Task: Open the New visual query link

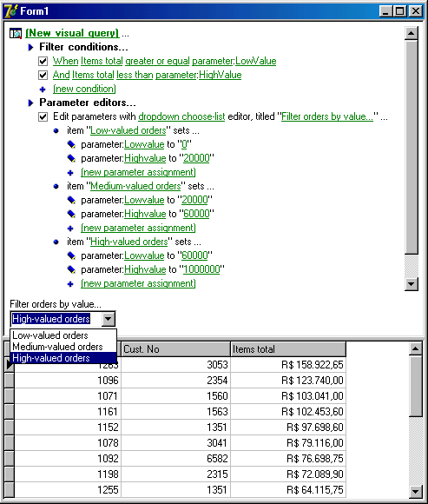Action: (72, 33)
